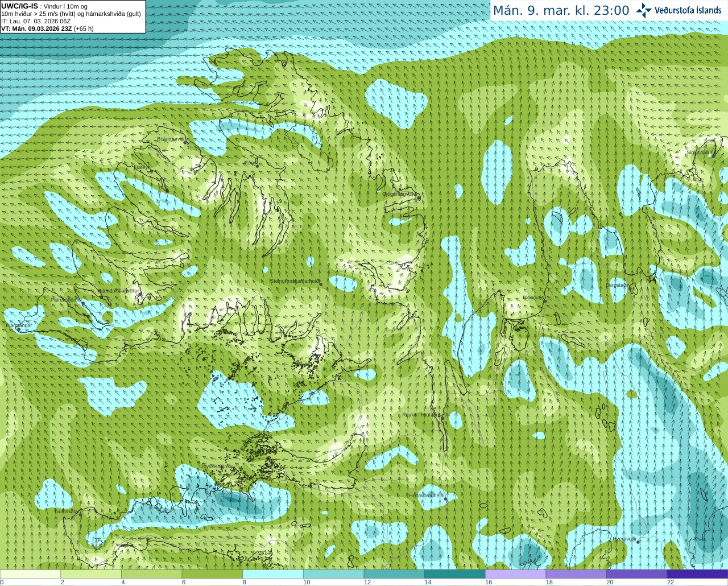Click the 16–18 m/s lavender legend swatch
728x586 pixels.
(515, 574)
